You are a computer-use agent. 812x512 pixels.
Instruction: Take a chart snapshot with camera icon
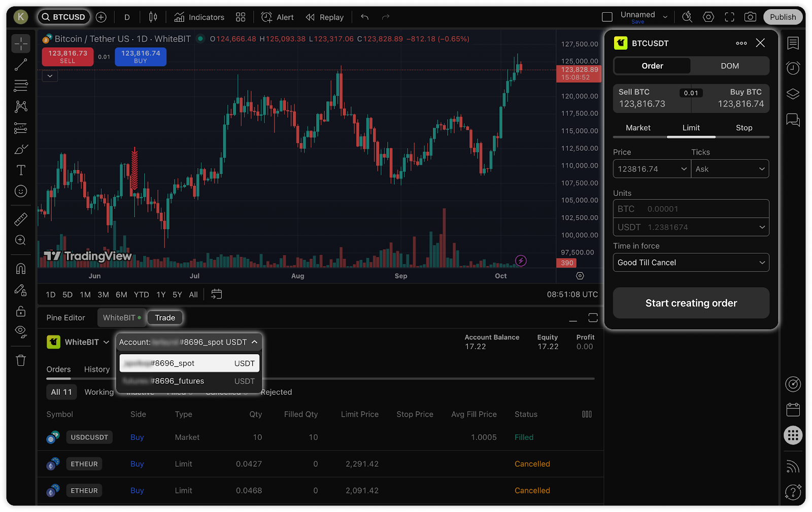click(750, 17)
